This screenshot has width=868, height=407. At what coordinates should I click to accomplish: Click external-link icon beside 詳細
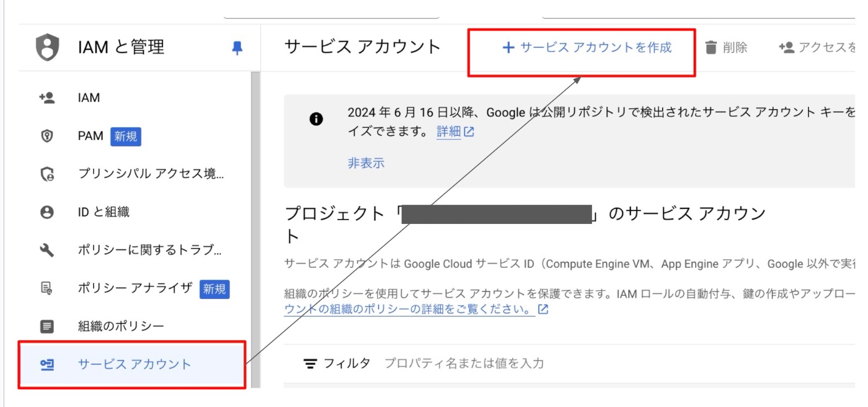coord(469,132)
